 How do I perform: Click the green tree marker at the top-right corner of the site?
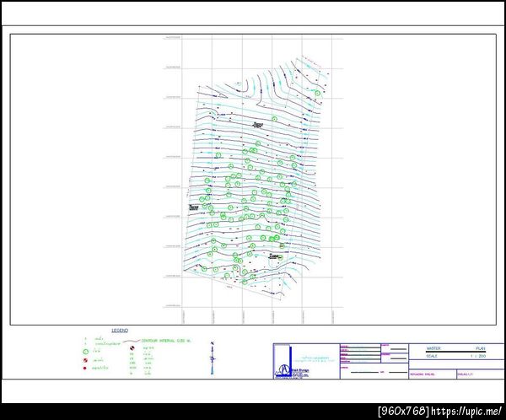click(318, 94)
